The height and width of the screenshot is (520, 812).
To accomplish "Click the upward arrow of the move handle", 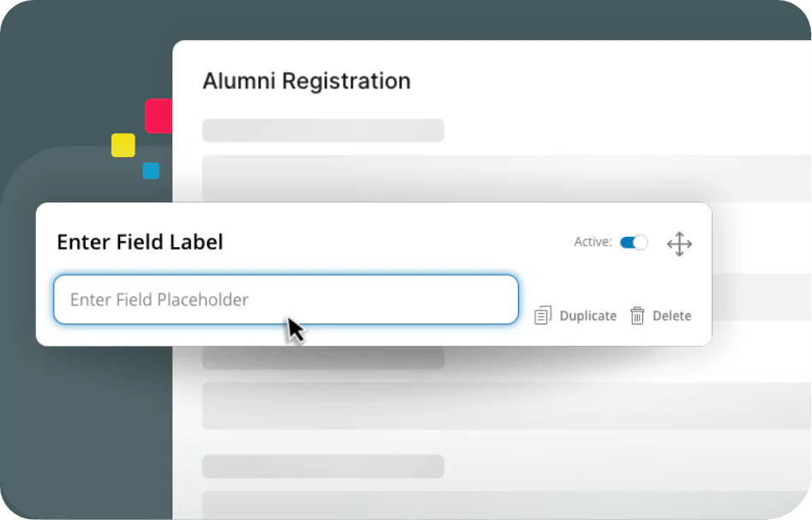I will coord(680,233).
